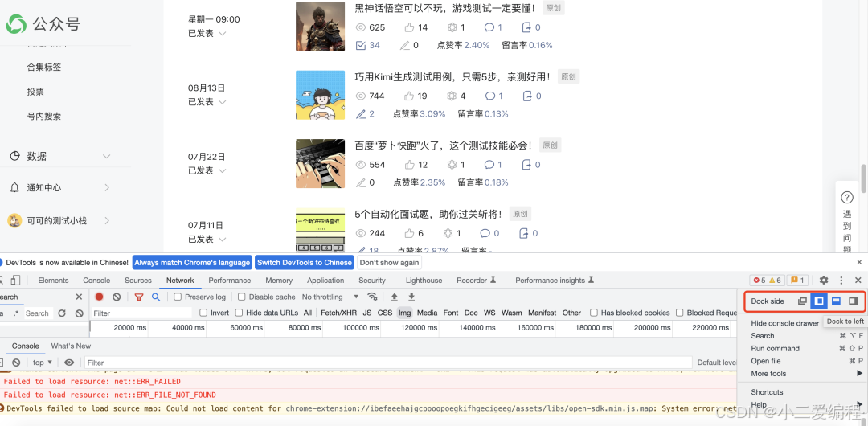Viewport: 868px width, 426px height.
Task: Open article 巧用Kimi生成测试用例
Action: [x=452, y=77]
